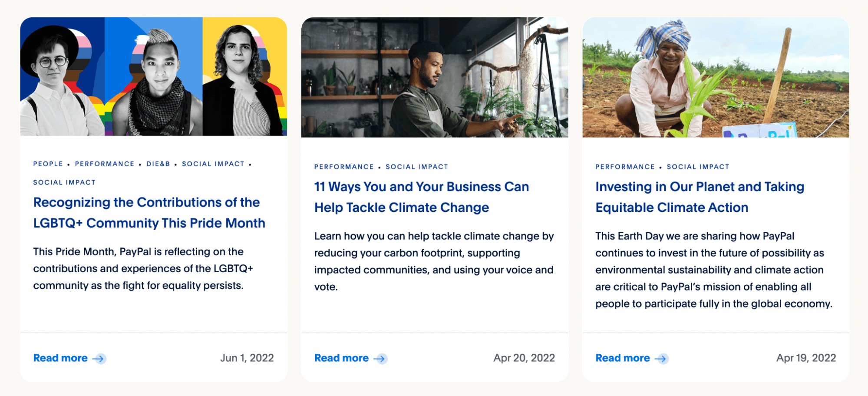Select SOCIAL IMPACT tag on Investing card
Screen dimensions: 868x396
tap(698, 167)
